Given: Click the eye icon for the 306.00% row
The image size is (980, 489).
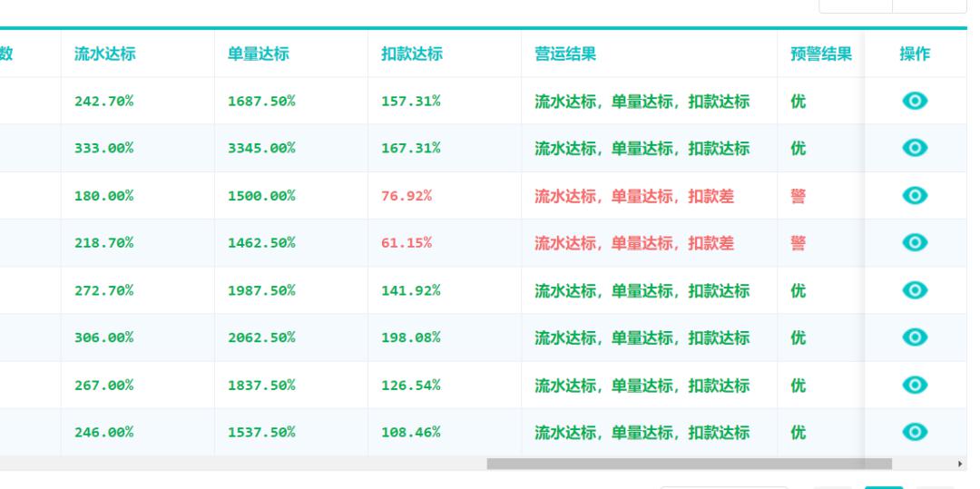Looking at the screenshot, I should click(x=915, y=337).
